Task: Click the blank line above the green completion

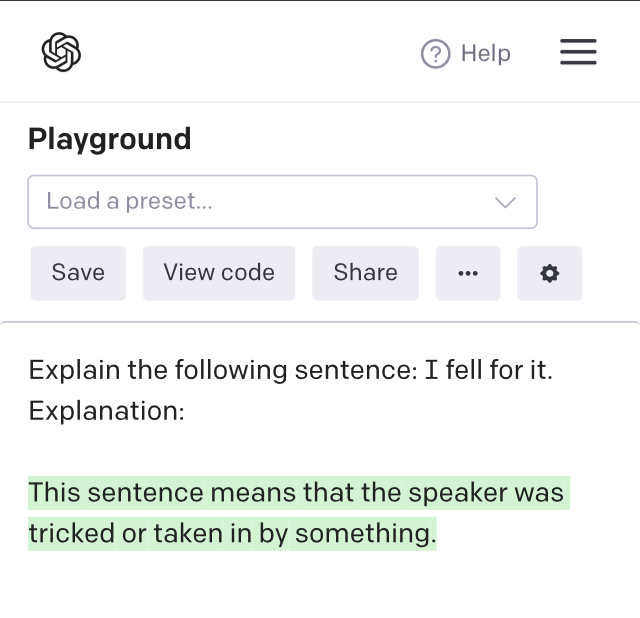Action: click(x=200, y=452)
